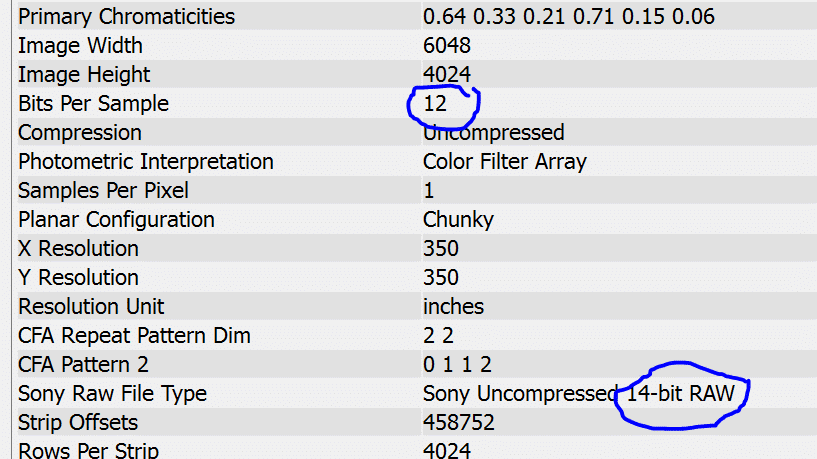Select the Uncompressed compression value
This screenshot has height=459, width=817.
(x=493, y=133)
